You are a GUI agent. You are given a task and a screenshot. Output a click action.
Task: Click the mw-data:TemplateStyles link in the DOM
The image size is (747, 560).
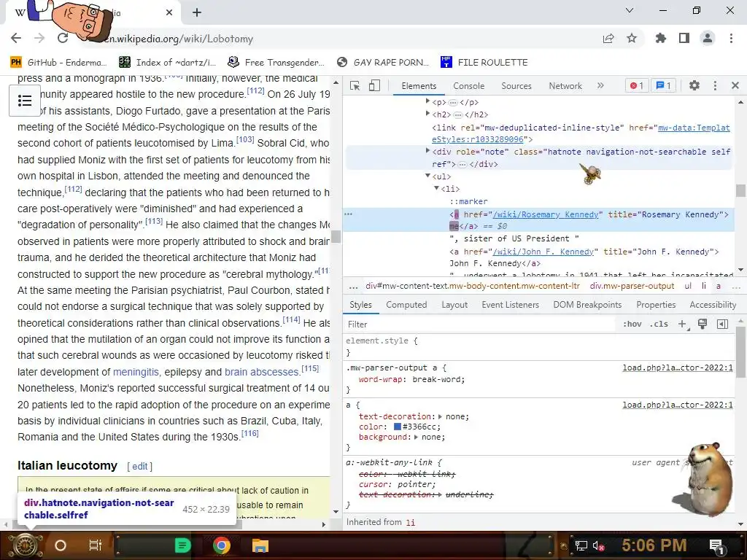581,134
